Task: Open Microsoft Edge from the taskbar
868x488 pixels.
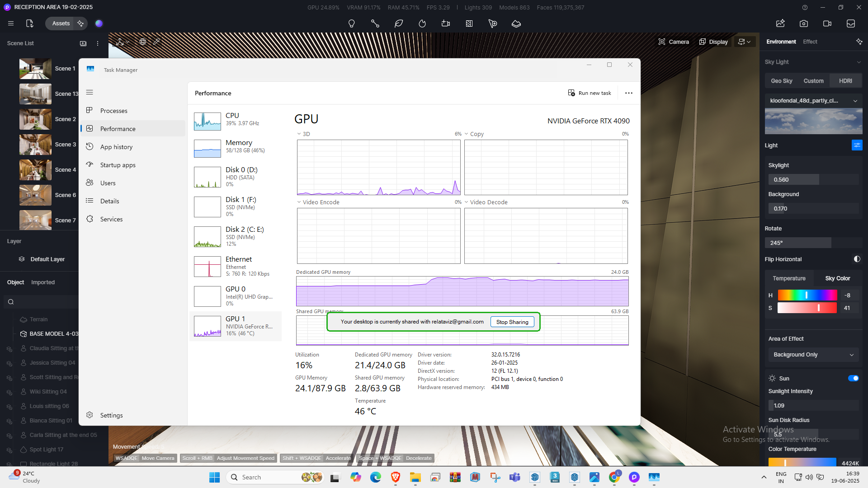Action: [x=376, y=477]
